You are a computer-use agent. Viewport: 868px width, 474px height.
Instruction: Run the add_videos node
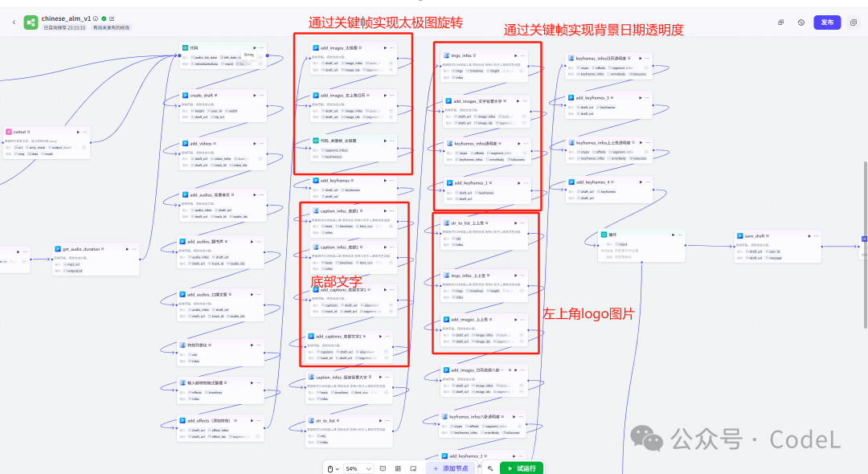(x=255, y=143)
